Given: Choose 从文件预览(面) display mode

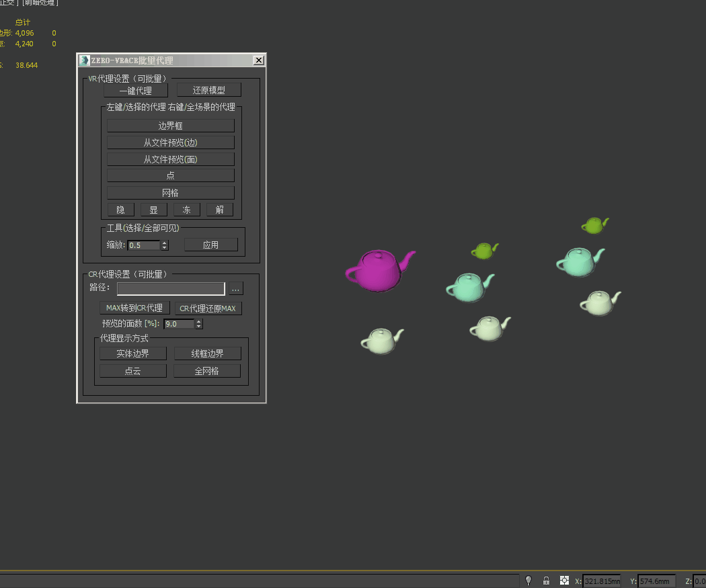Looking at the screenshot, I should (171, 159).
